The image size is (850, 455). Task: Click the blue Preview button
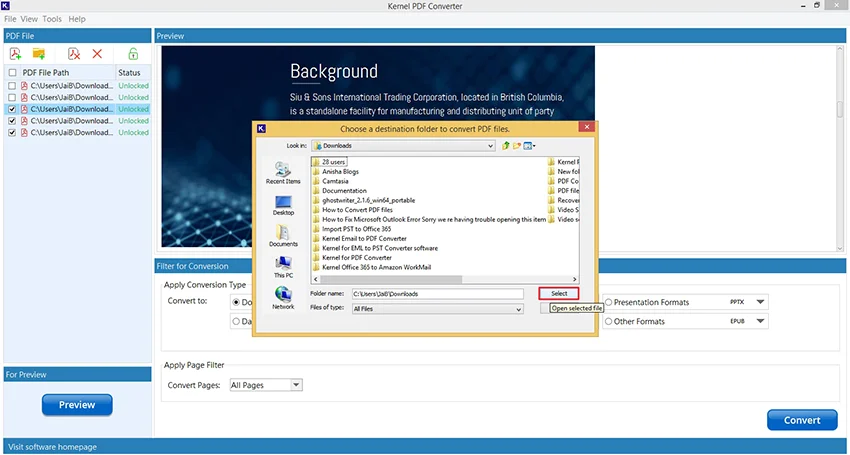point(77,405)
